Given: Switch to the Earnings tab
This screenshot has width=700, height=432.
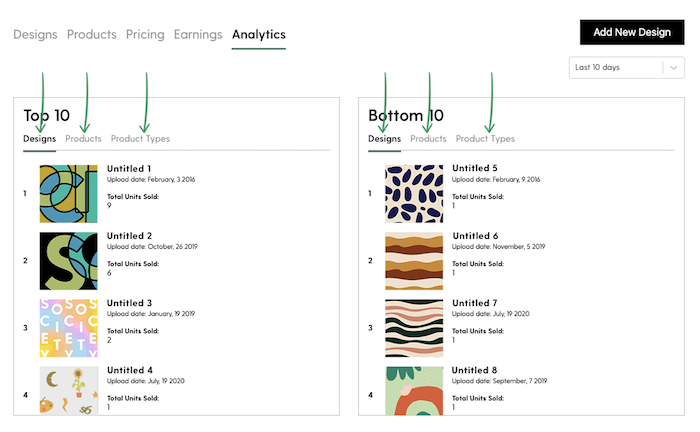Looking at the screenshot, I should tap(198, 34).
